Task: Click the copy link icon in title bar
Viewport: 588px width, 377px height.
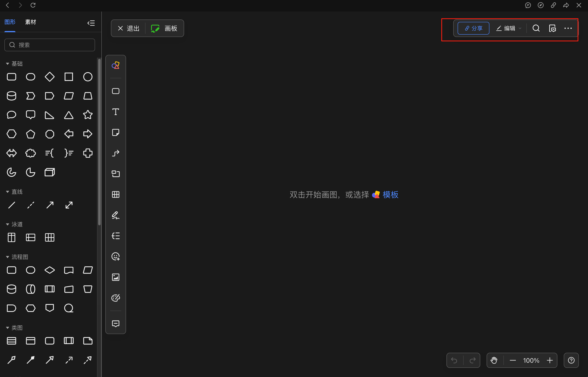Action: click(553, 5)
